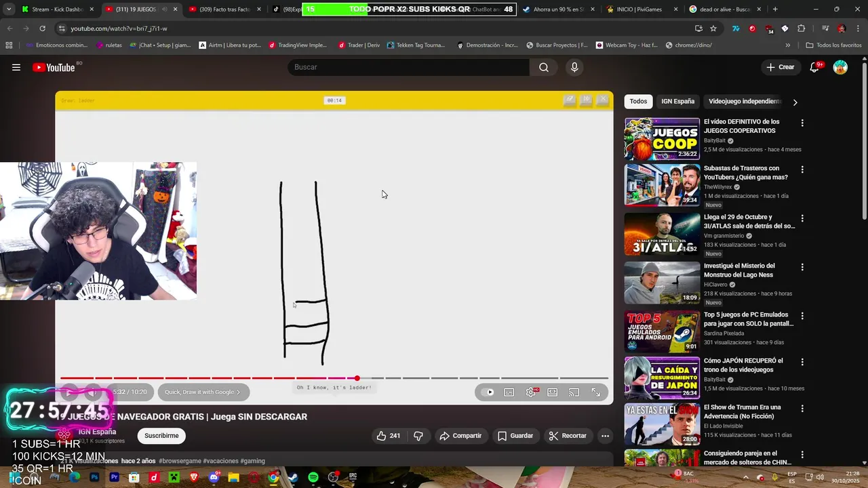Open the tab search dropdown arrow
The height and width of the screenshot is (488, 868).
coord(9,9)
